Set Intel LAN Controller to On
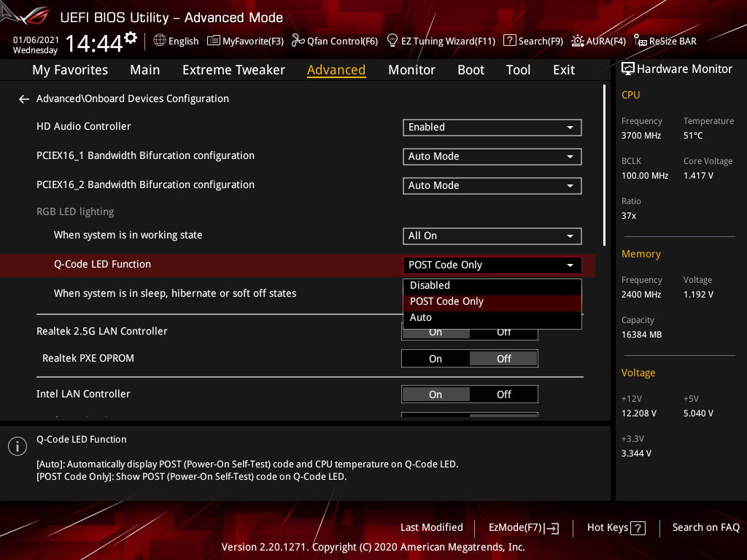This screenshot has height=560, width=747. pyautogui.click(x=436, y=394)
